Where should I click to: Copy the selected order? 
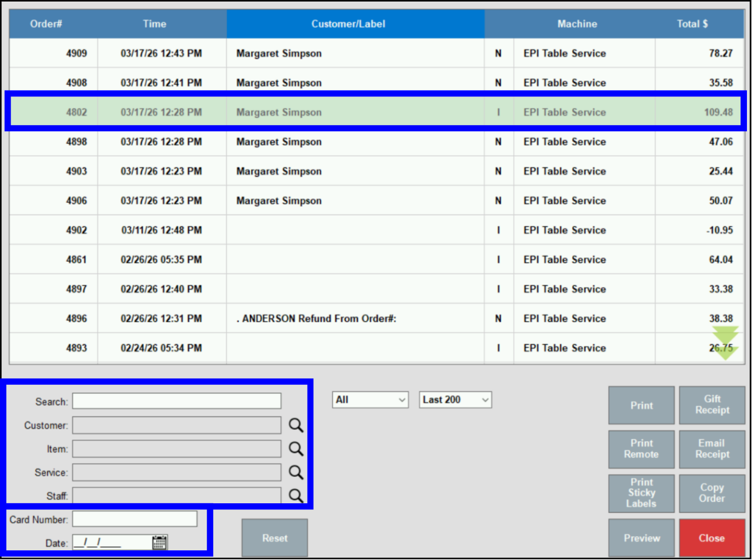tap(712, 493)
